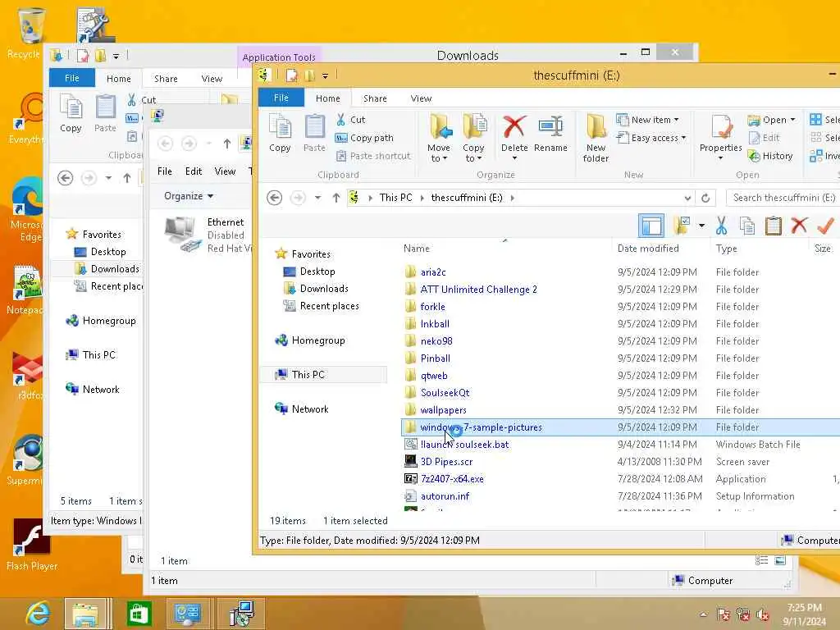Select !launch soulseek.bat file

(x=464, y=444)
